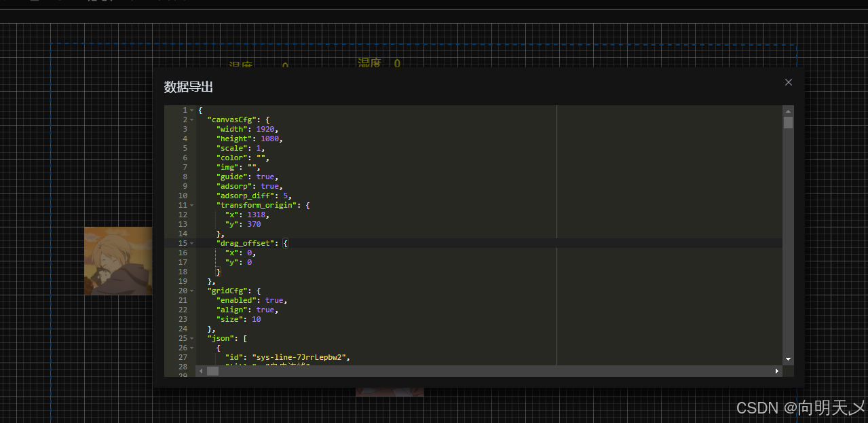Click the "adsorp": true line
Screen dimensions: 868x423
249,186
